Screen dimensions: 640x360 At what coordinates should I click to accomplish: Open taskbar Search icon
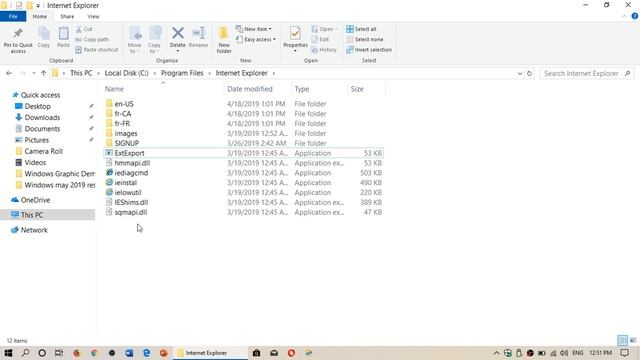[x=25, y=353]
